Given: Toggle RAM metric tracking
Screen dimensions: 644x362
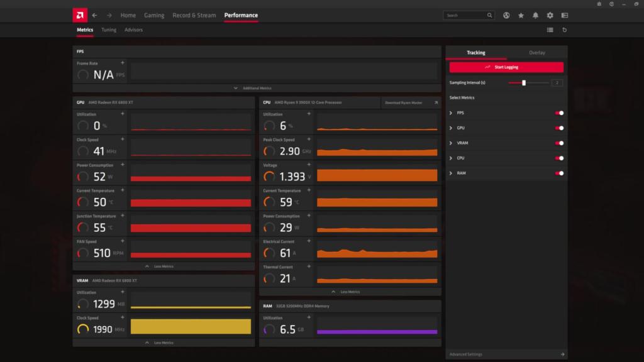Looking at the screenshot, I should 559,173.
